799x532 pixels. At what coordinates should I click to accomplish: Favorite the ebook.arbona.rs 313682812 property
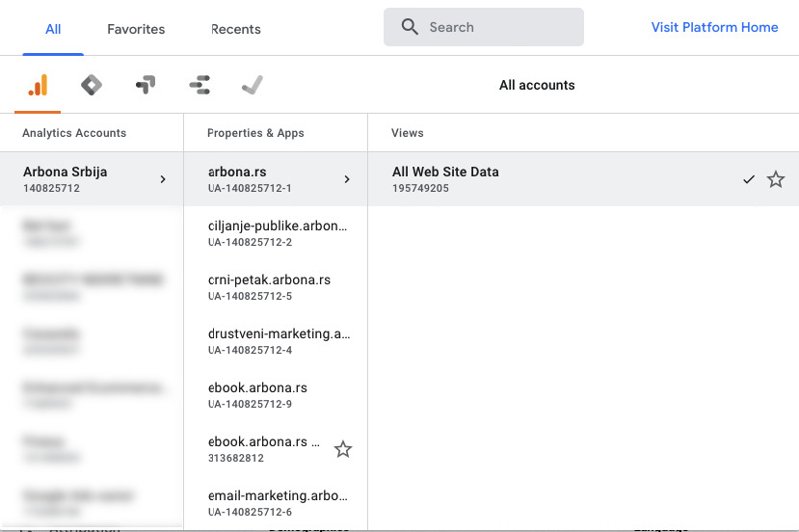click(343, 449)
